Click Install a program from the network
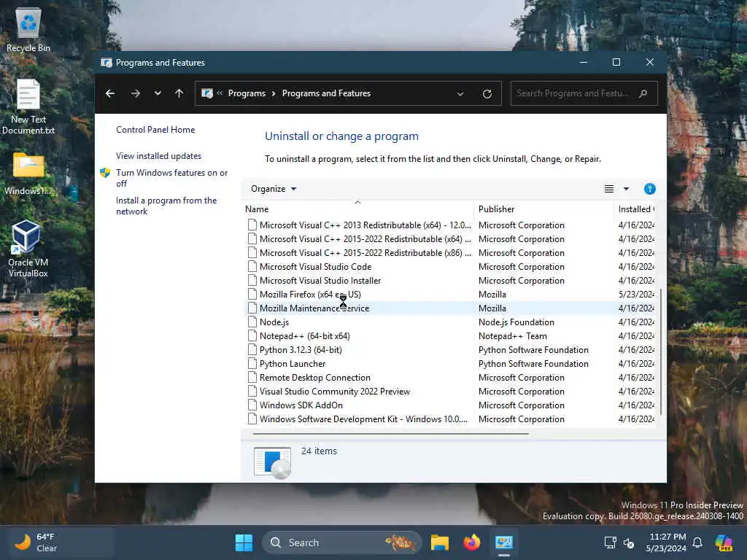 (x=166, y=206)
